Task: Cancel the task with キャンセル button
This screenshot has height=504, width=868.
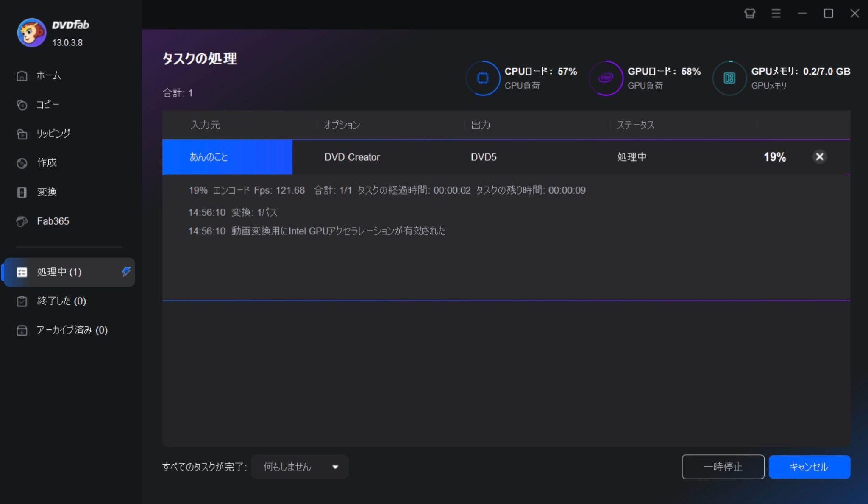Action: click(810, 467)
